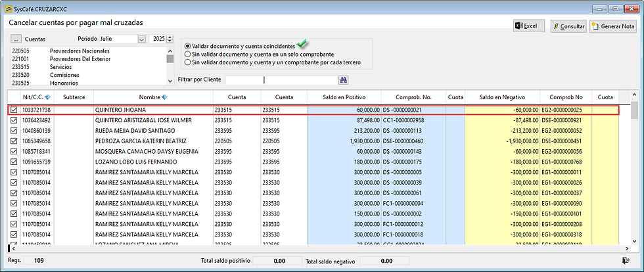
Task: Click the Nombre column header
Action: pyautogui.click(x=153, y=97)
